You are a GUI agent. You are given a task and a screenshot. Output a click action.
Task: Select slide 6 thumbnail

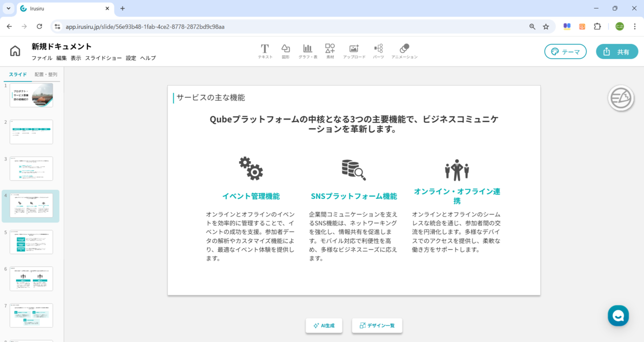coord(32,279)
